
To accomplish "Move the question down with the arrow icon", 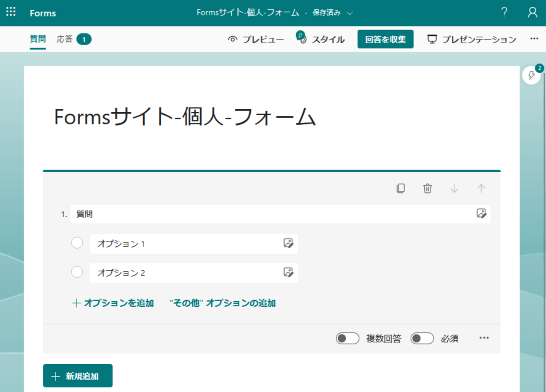I will (454, 188).
